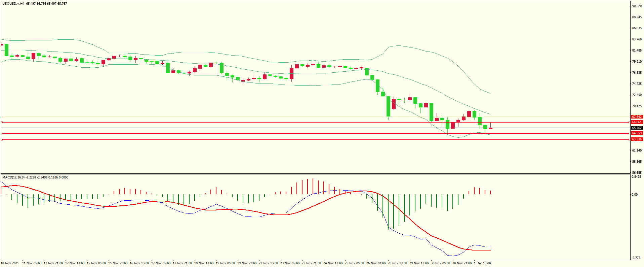Click the 72.450 price scale value
This screenshot has height=267, width=644.
(x=637, y=95)
